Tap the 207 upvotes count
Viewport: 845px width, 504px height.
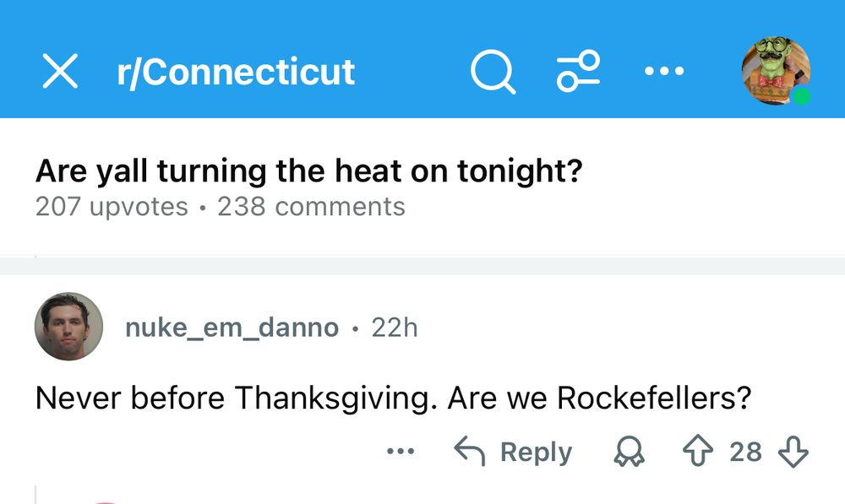[112, 207]
